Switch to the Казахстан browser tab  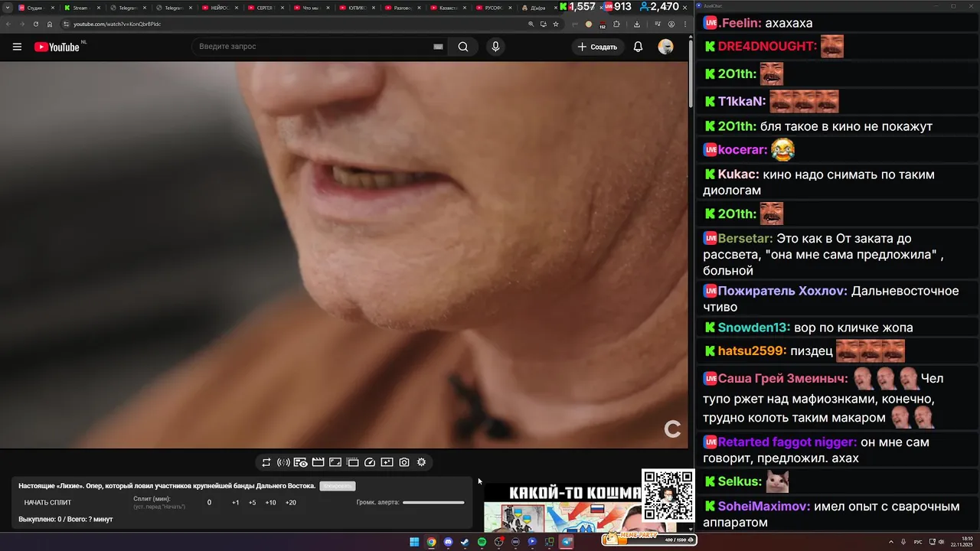tap(449, 8)
